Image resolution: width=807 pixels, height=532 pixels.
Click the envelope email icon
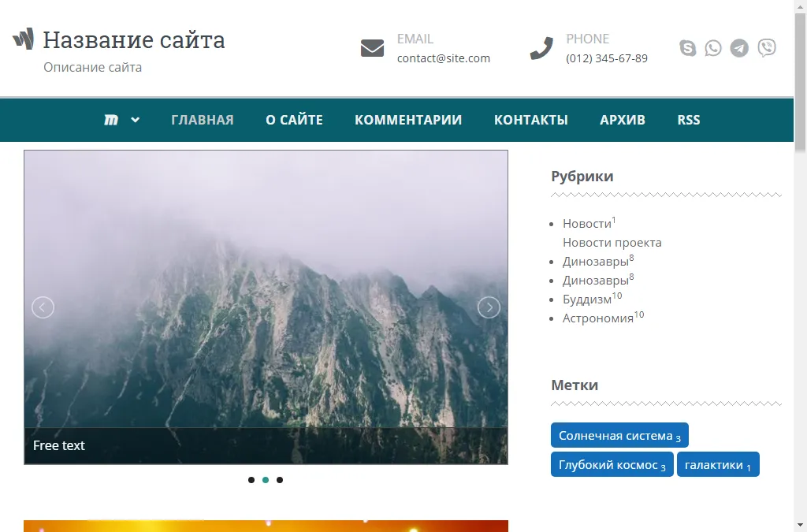click(x=372, y=49)
